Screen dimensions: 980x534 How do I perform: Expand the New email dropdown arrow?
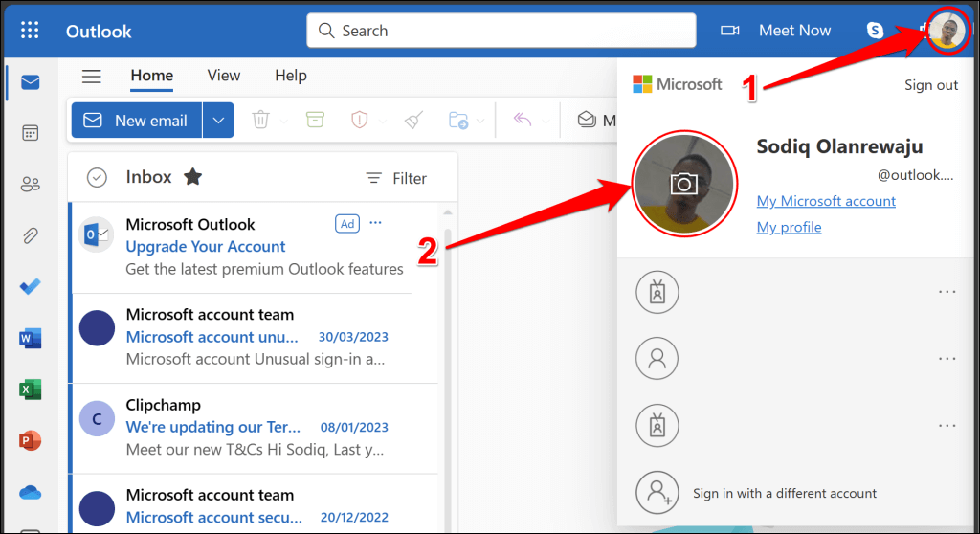pos(218,121)
